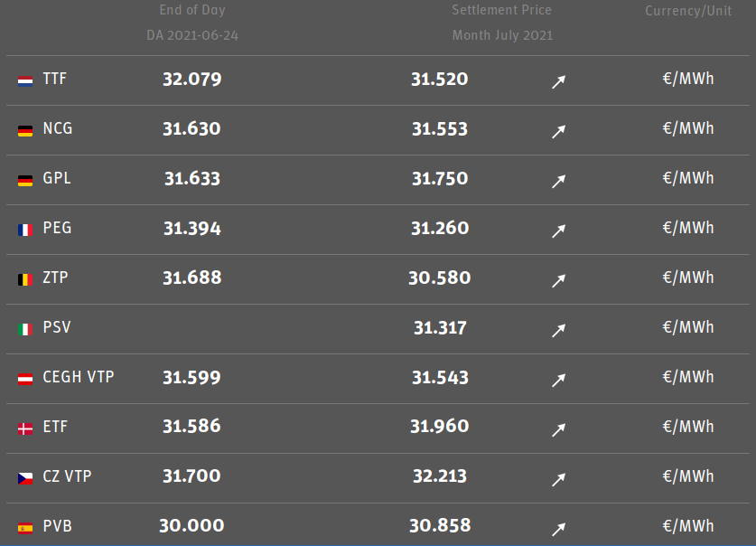Viewport: 756px width, 546px height.
Task: Select the End of Day column header
Action: coord(192,10)
